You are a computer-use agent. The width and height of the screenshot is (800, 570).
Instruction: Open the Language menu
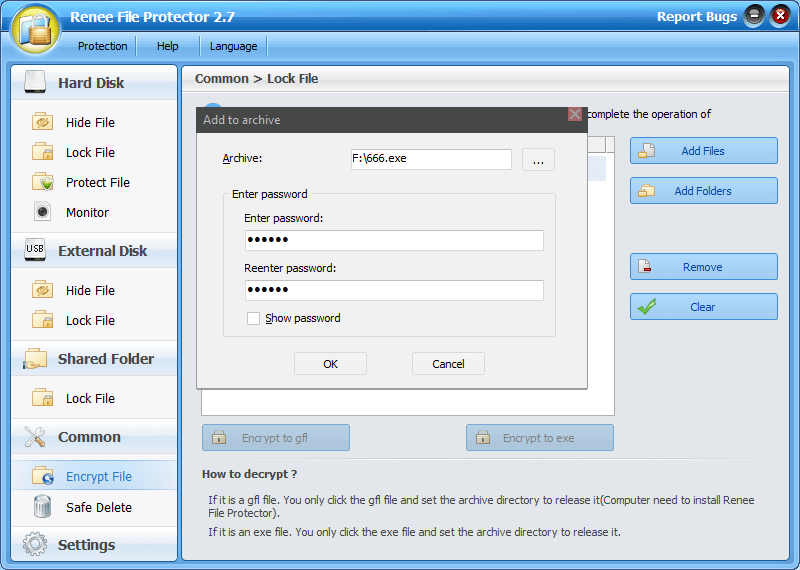[x=233, y=46]
